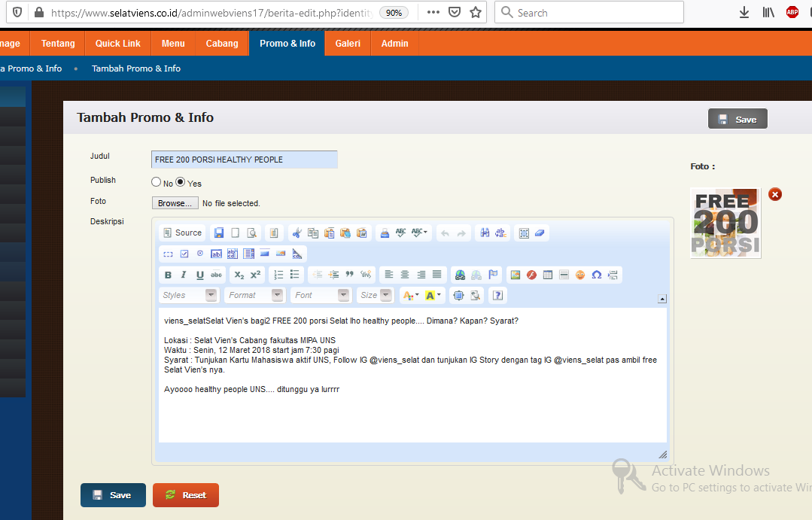Click the cut icon in editor toolbar
The height and width of the screenshot is (520, 812).
click(x=297, y=233)
